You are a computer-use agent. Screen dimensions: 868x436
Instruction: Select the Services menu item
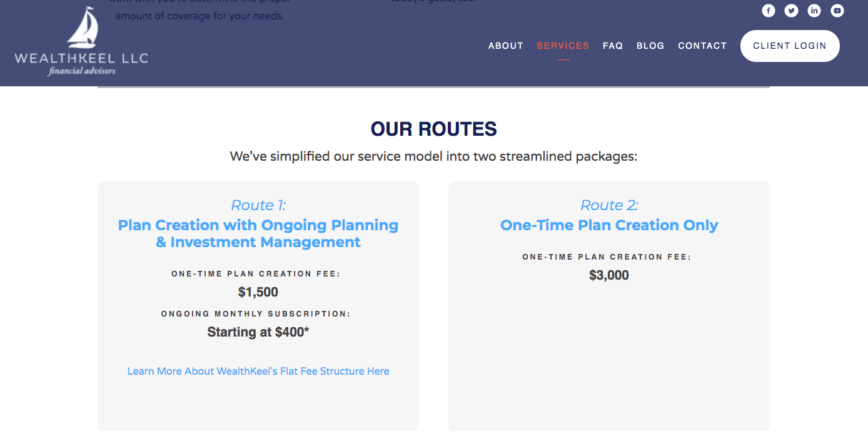point(563,46)
